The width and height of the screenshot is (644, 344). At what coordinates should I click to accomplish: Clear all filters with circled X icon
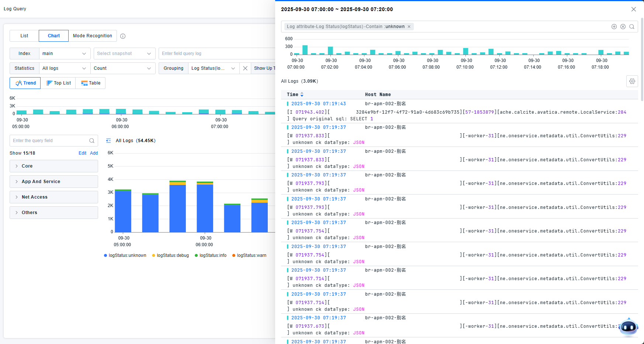pos(623,27)
